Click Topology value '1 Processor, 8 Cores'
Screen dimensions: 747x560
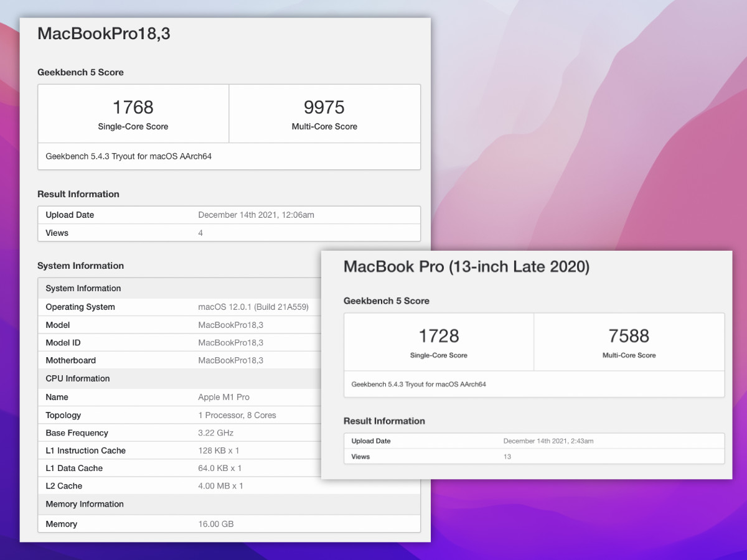point(237,415)
